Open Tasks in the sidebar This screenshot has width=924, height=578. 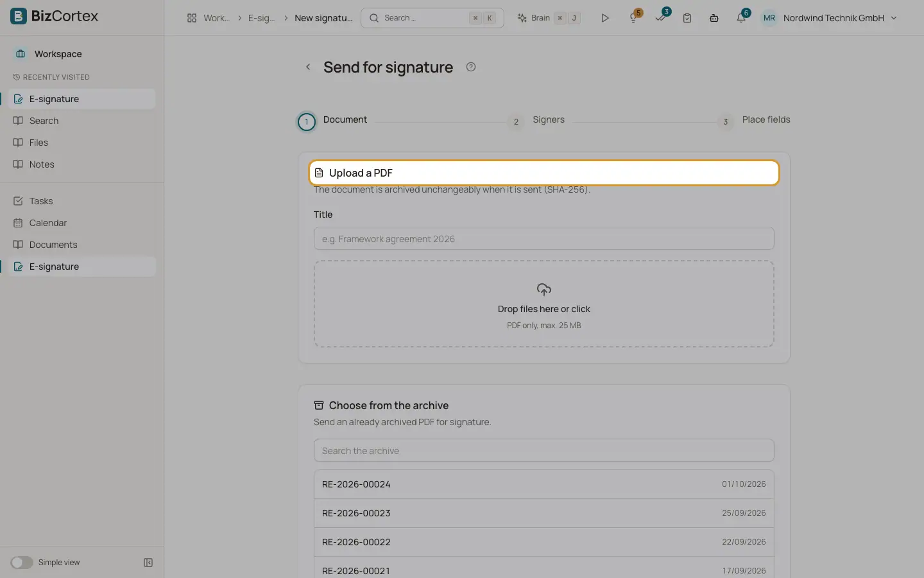82,201
